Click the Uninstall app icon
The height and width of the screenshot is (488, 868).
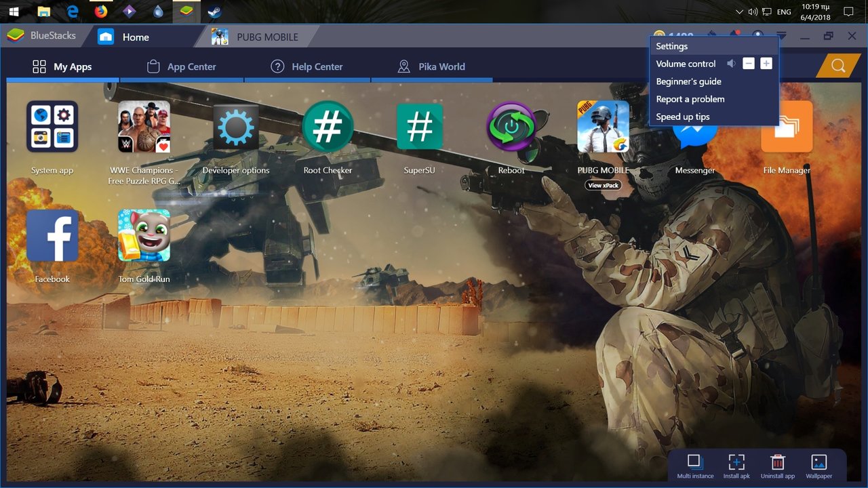(778, 461)
